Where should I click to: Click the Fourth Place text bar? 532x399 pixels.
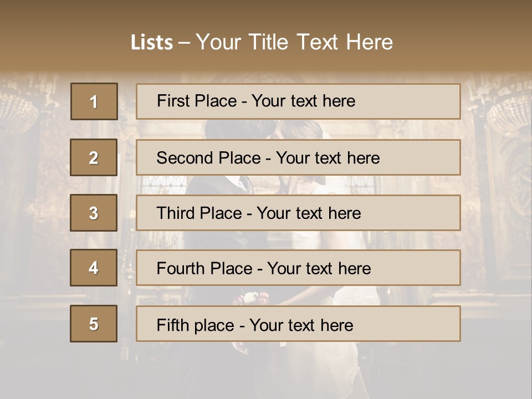298,268
